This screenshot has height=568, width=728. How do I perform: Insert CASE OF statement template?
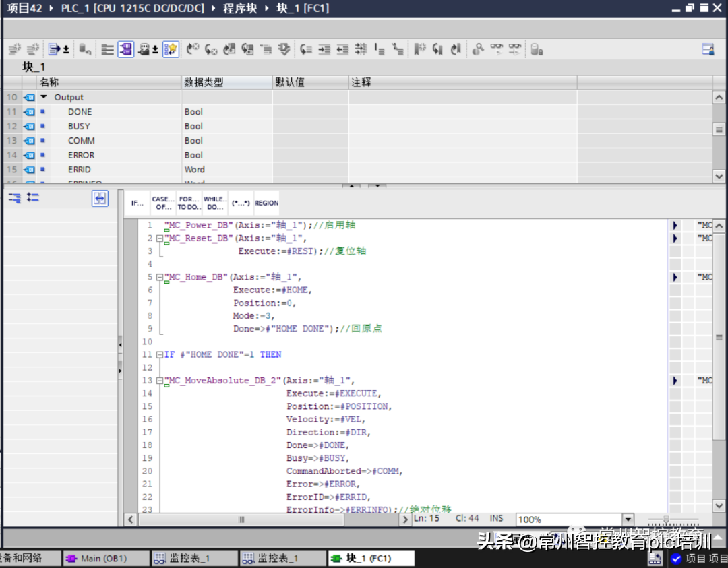click(x=162, y=203)
